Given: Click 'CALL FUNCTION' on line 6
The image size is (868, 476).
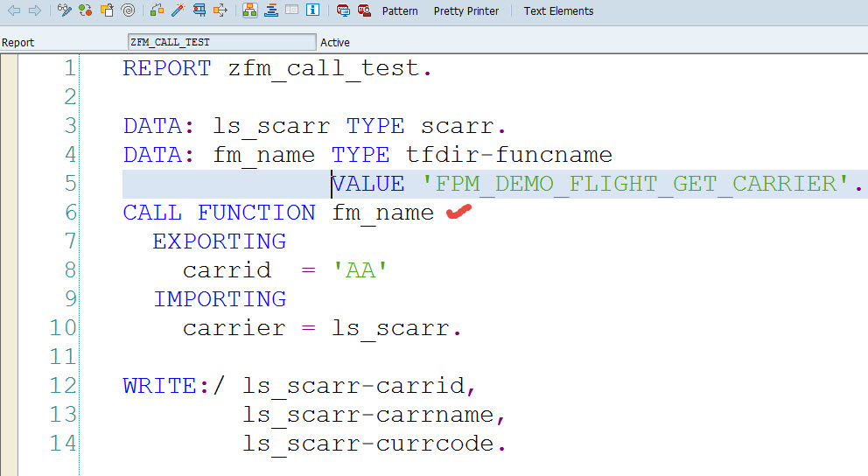Looking at the screenshot, I should pos(220,212).
